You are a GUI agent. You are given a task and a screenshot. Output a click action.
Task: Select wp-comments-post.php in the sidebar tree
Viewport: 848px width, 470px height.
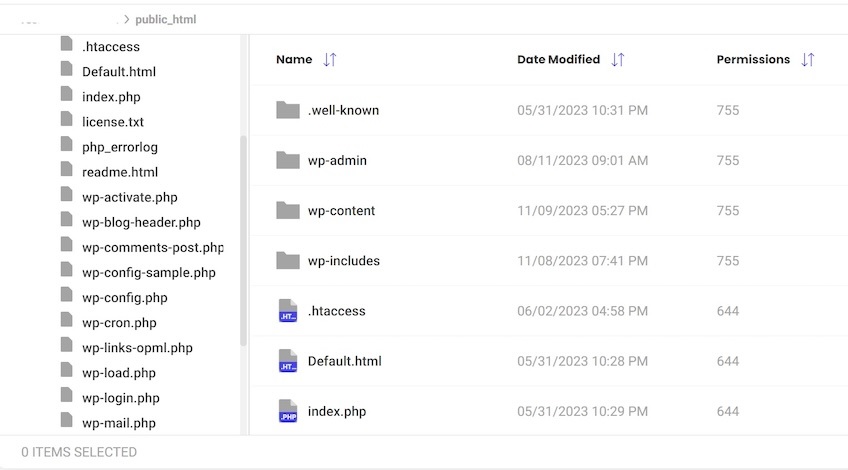coord(153,247)
